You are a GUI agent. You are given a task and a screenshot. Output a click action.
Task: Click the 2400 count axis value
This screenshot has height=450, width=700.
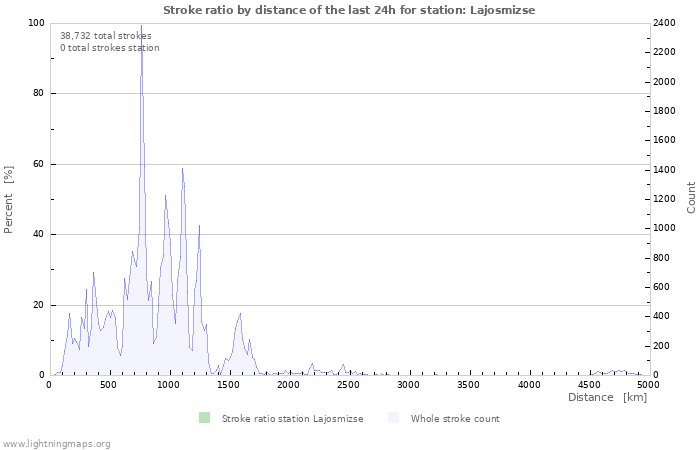coord(664,23)
